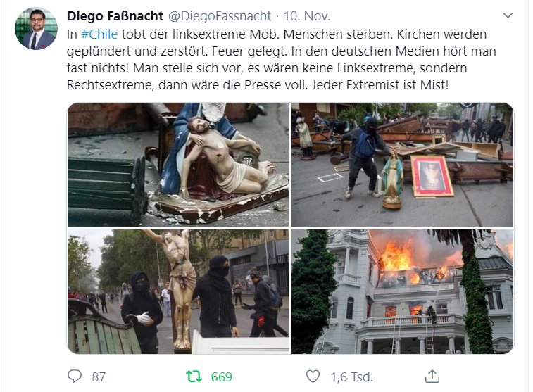Click the 87 replies count
This screenshot has width=533, height=392.
coord(99,377)
